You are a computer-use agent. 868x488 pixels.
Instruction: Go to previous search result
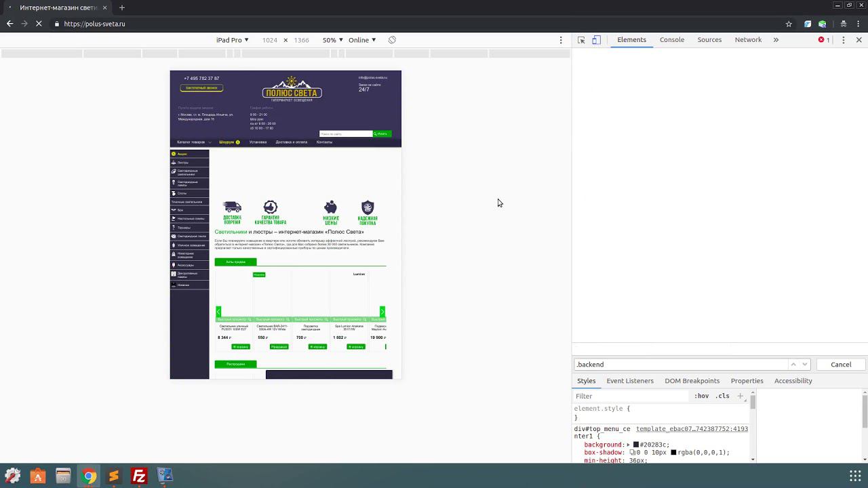coord(793,365)
